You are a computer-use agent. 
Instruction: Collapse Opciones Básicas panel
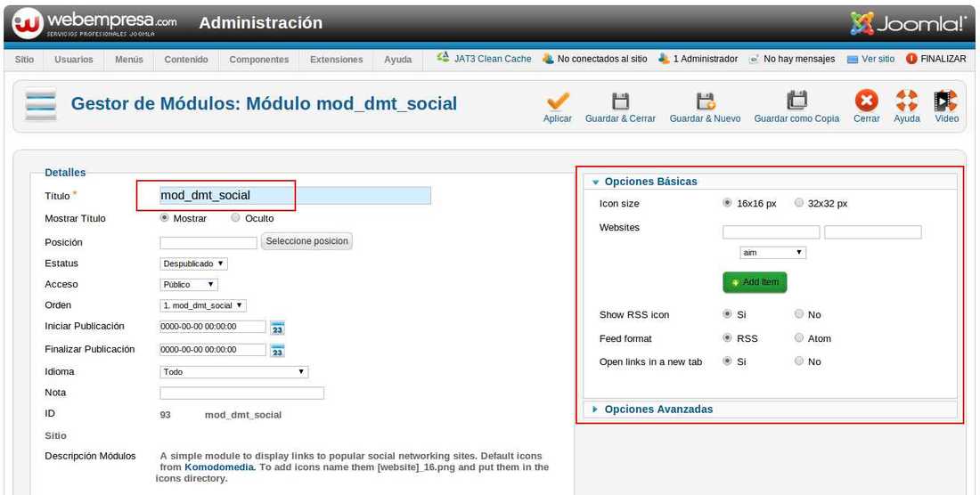(x=770, y=182)
